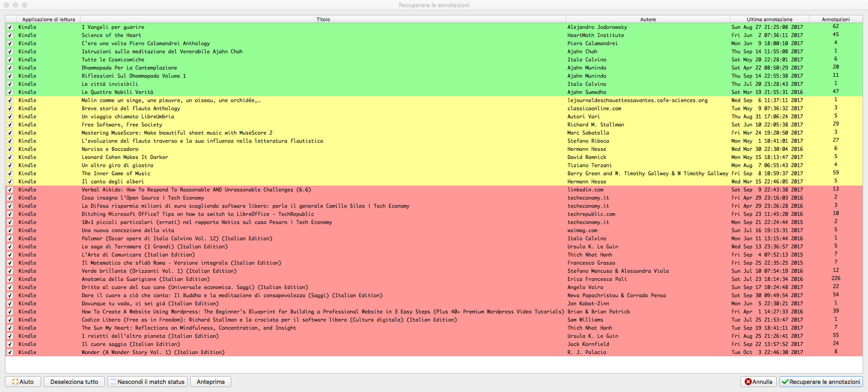Select title 'Riflessioni Sul Dhammapada Volume 1'
Viewport: 868px width, 392px height.
pos(134,76)
